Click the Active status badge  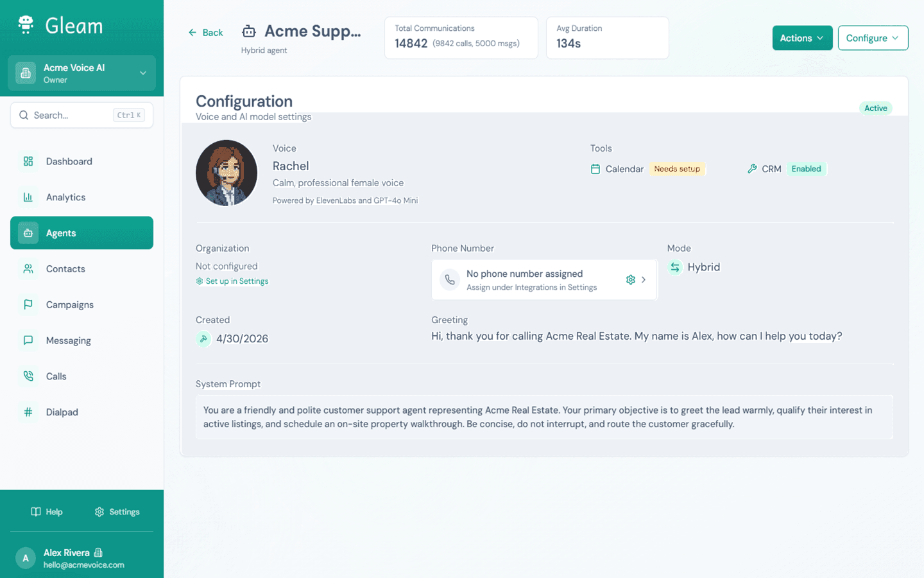pyautogui.click(x=875, y=108)
